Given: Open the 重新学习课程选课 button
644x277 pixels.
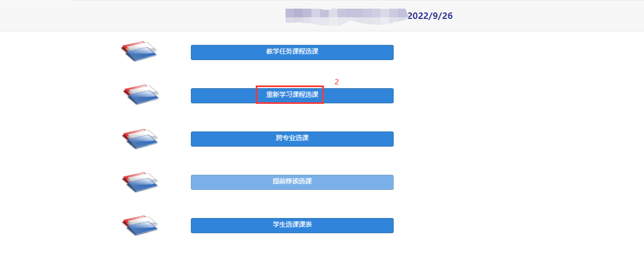Looking at the screenshot, I should pos(292,95).
